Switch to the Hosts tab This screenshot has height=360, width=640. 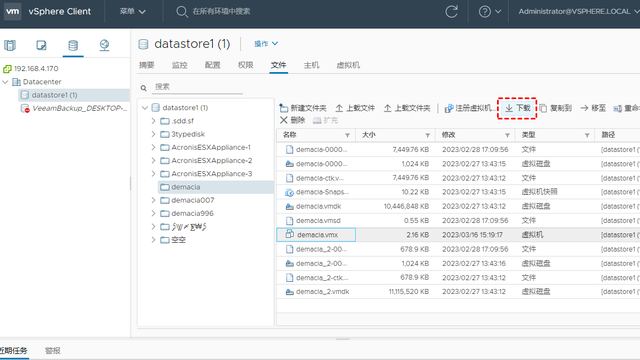click(x=311, y=65)
